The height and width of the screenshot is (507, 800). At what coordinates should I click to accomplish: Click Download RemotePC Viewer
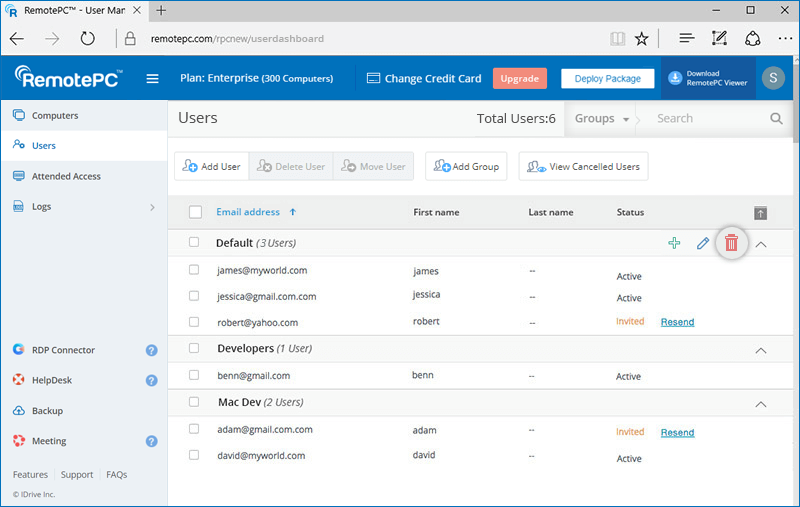click(x=708, y=78)
